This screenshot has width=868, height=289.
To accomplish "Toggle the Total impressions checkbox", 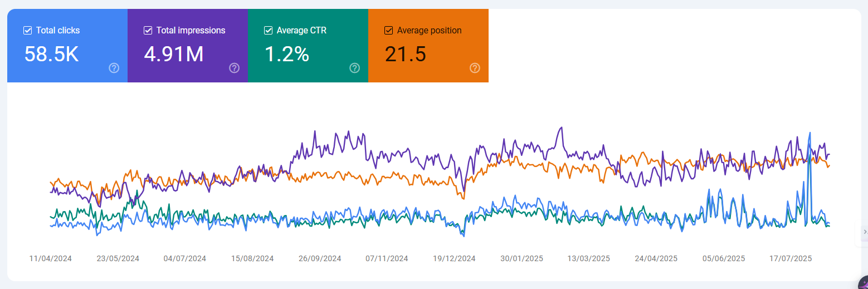I will pos(148,31).
